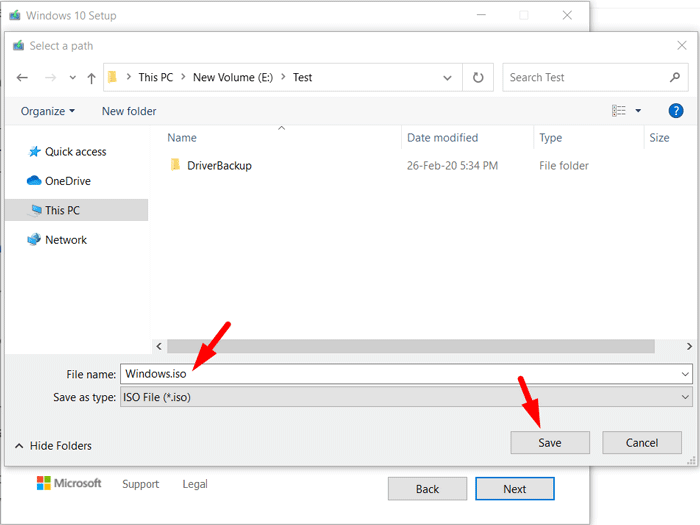Go back using the left arrow

click(x=22, y=78)
